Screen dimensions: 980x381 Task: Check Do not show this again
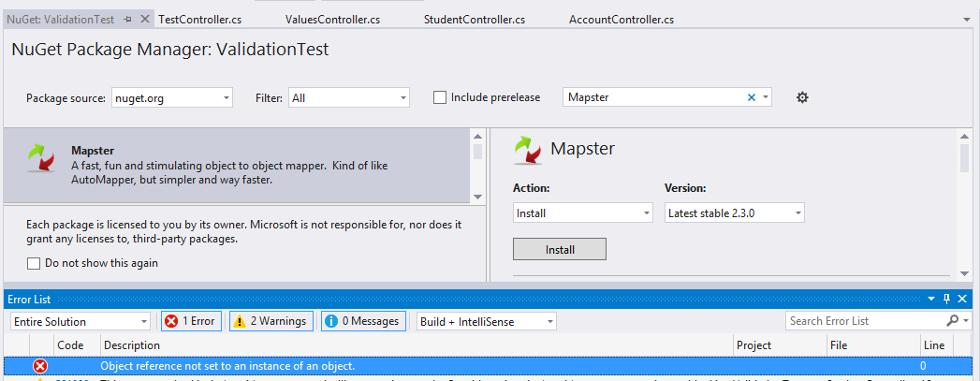(34, 264)
